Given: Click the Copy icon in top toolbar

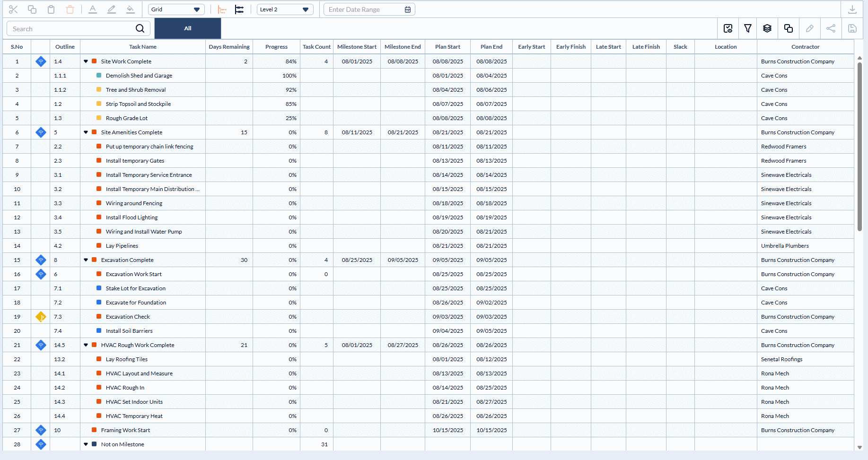Looking at the screenshot, I should click(x=32, y=9).
